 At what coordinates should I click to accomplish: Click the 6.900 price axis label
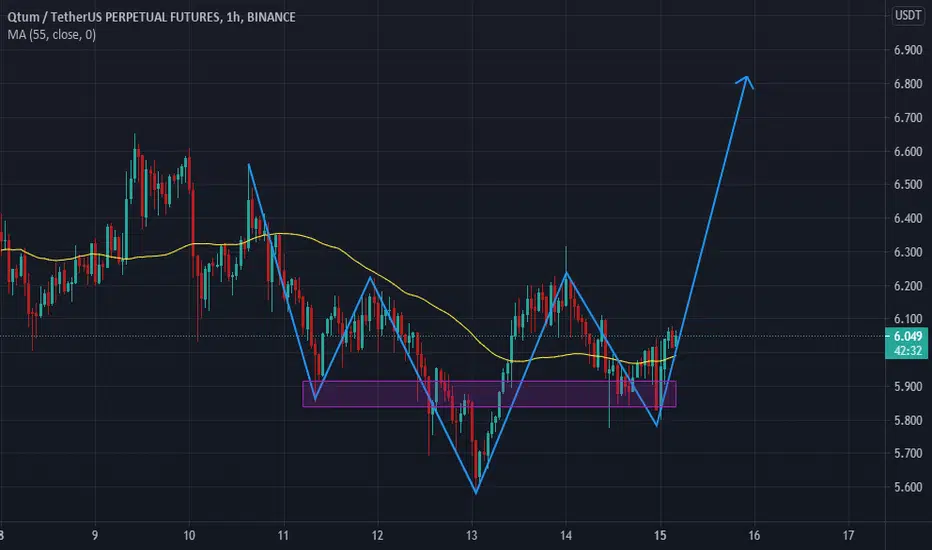pos(908,51)
